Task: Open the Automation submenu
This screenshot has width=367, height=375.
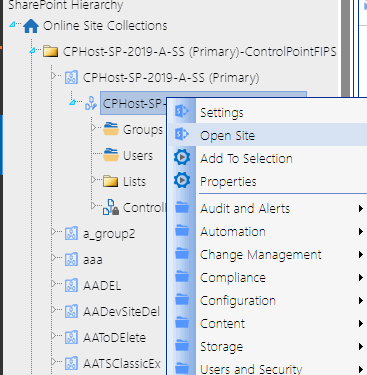Action: (x=267, y=232)
